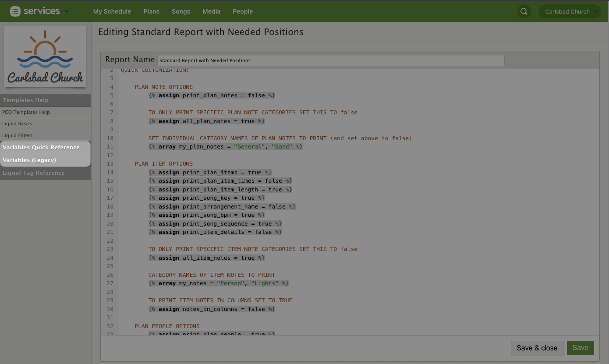
Task: Navigate to the Media section
Action: [211, 11]
